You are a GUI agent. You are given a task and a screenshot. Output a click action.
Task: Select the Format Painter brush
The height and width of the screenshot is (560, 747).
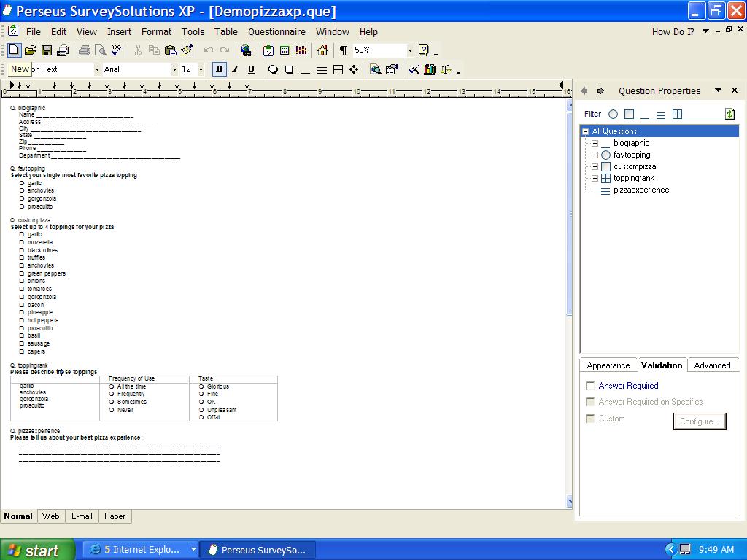[x=187, y=50]
